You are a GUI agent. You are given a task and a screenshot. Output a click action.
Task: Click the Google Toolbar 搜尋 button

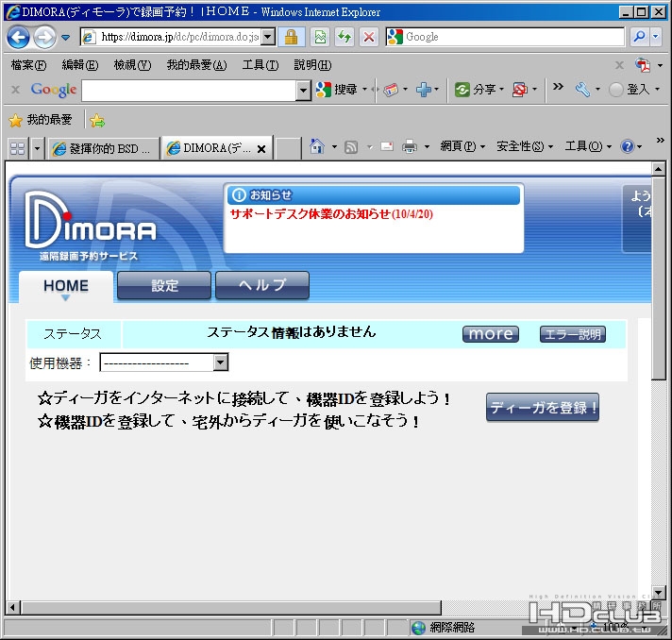pos(337,89)
